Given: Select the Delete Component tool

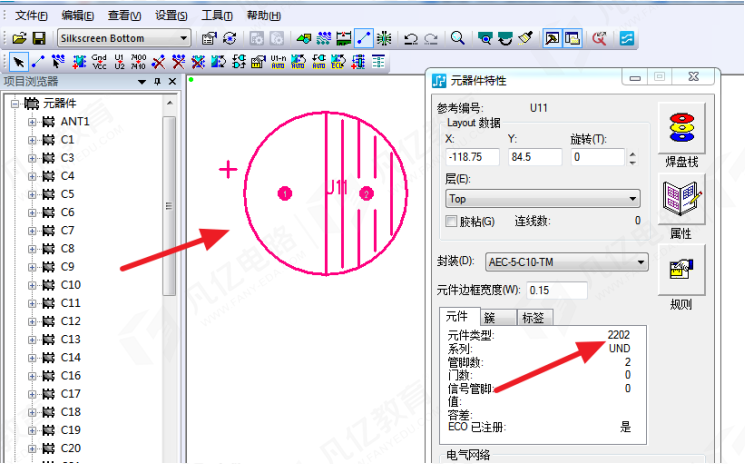Looking at the screenshot, I should [x=198, y=62].
